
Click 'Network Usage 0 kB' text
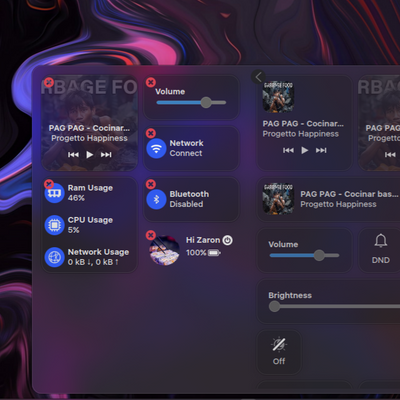(98, 257)
